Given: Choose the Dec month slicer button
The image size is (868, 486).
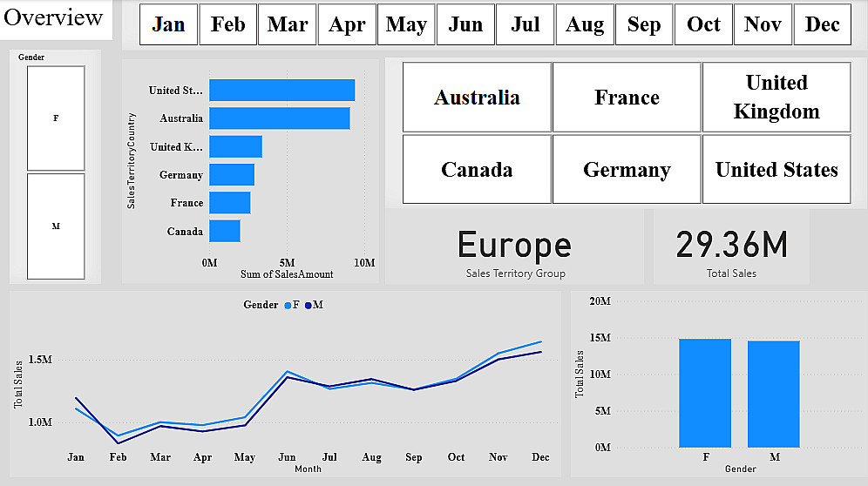Looking at the screenshot, I should point(822,24).
